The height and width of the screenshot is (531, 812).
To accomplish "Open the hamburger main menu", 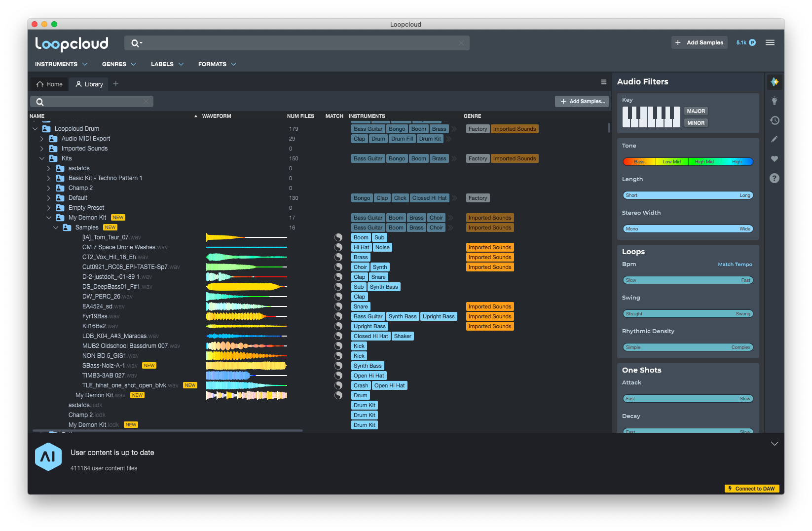I will coord(770,42).
